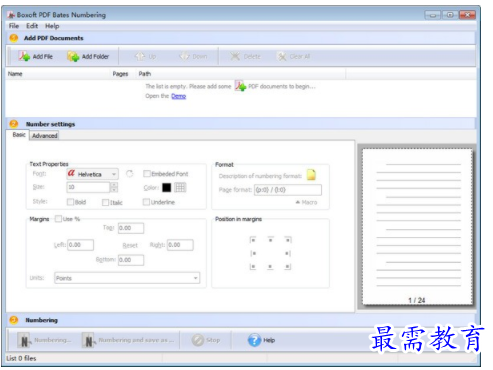
Task: Click the Down arrow toolbar button
Action: click(193, 56)
